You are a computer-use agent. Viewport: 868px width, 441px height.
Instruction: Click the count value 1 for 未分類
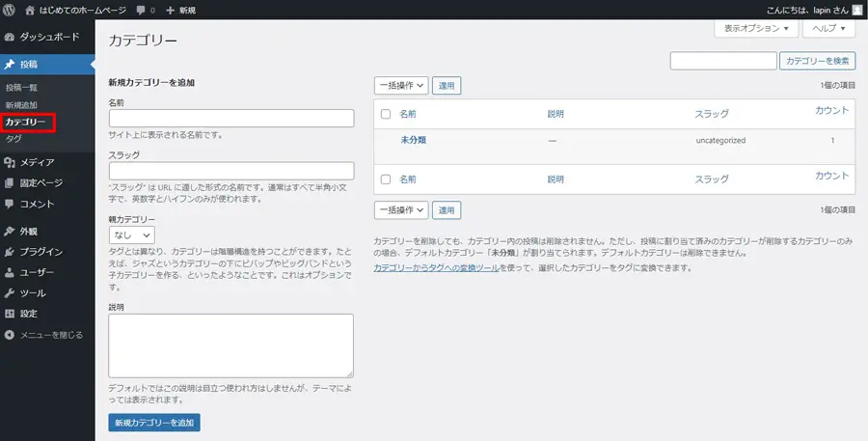832,141
